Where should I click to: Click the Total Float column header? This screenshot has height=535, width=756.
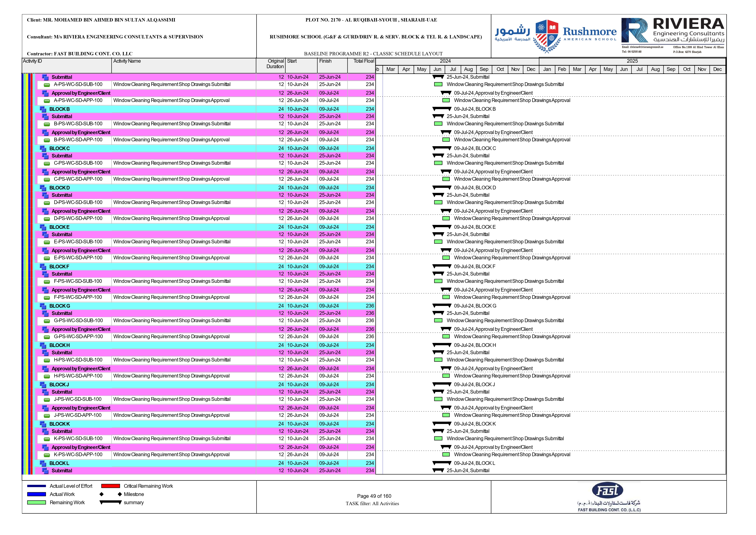click(x=361, y=66)
